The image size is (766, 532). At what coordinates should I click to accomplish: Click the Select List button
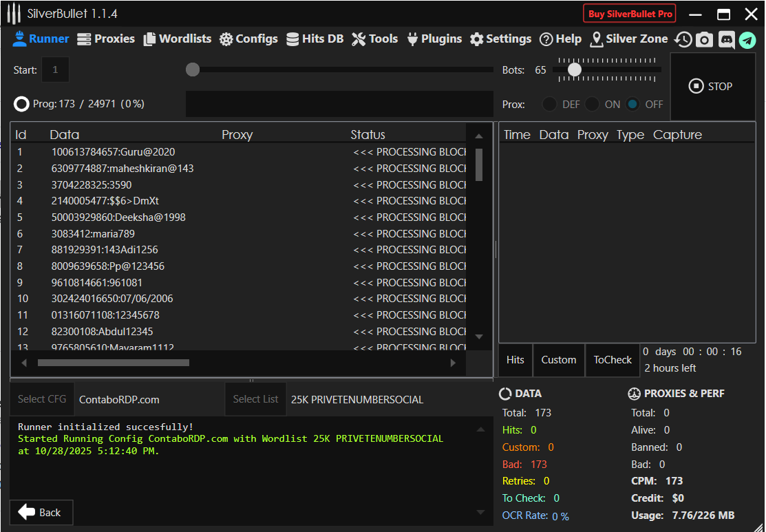(x=255, y=399)
